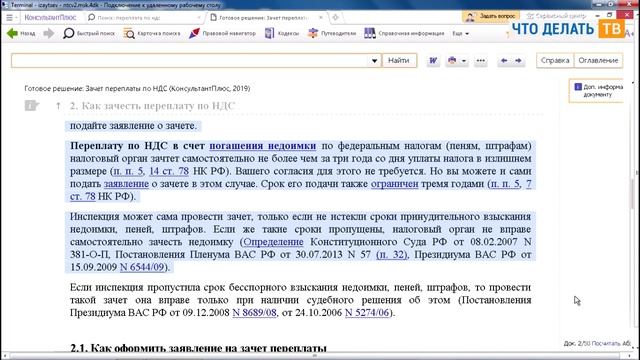
Task: Expand the print options arrow
Action: [464, 61]
